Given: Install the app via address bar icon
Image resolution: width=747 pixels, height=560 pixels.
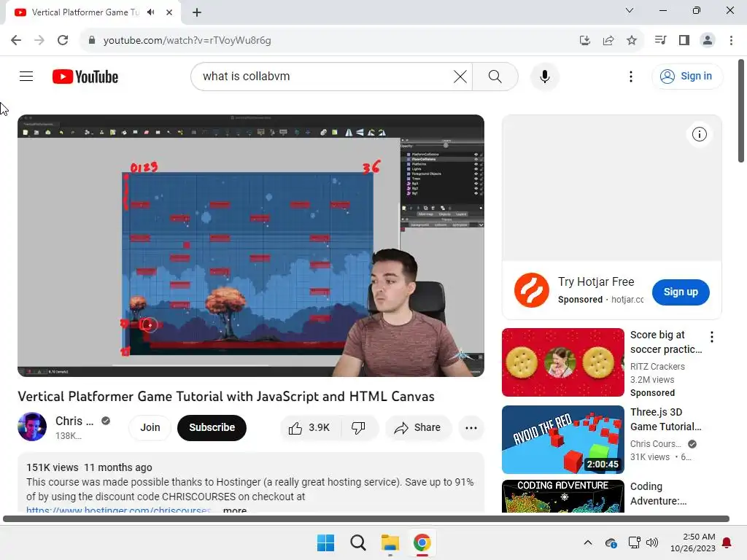Looking at the screenshot, I should pos(584,41).
